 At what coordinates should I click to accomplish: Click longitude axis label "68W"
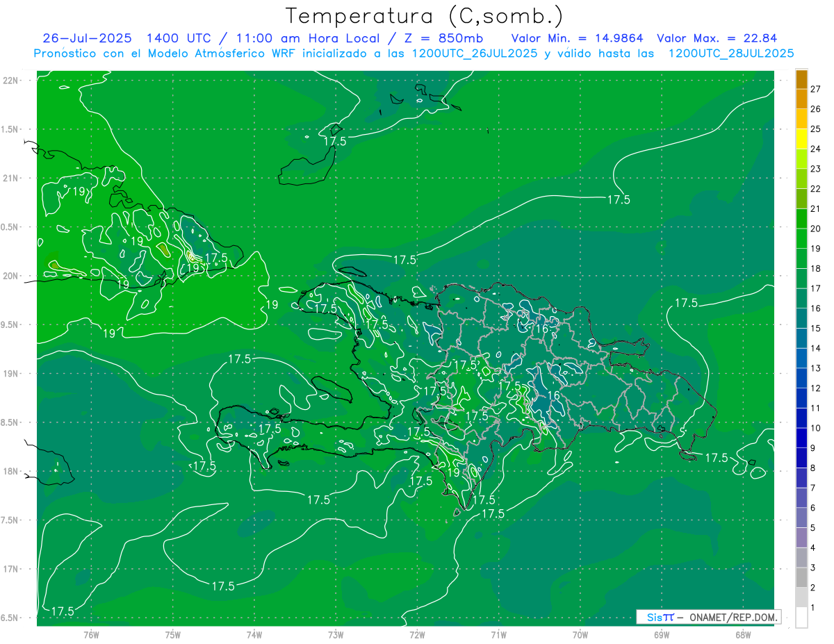click(743, 635)
